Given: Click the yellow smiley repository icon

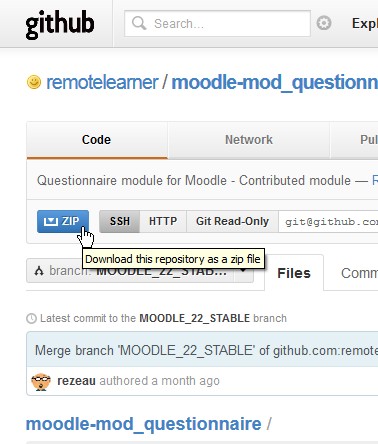Looking at the screenshot, I should (x=34, y=82).
